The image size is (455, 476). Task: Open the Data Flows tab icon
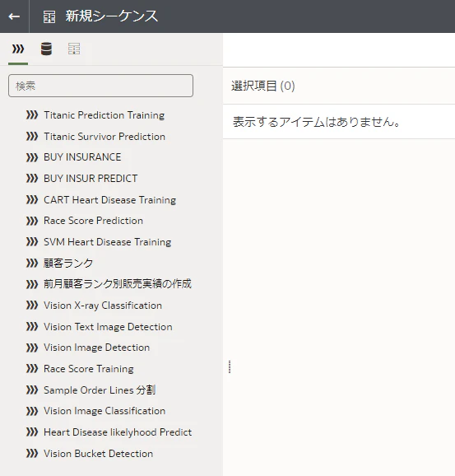[18, 49]
